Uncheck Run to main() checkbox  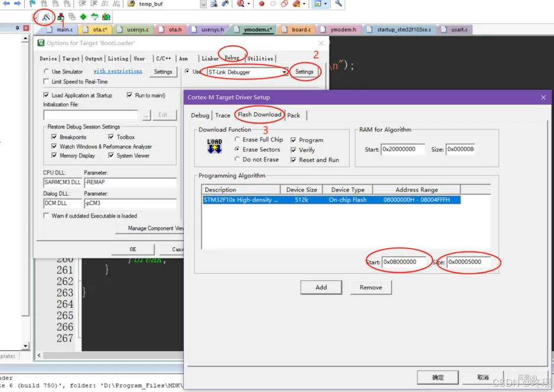pyautogui.click(x=129, y=95)
